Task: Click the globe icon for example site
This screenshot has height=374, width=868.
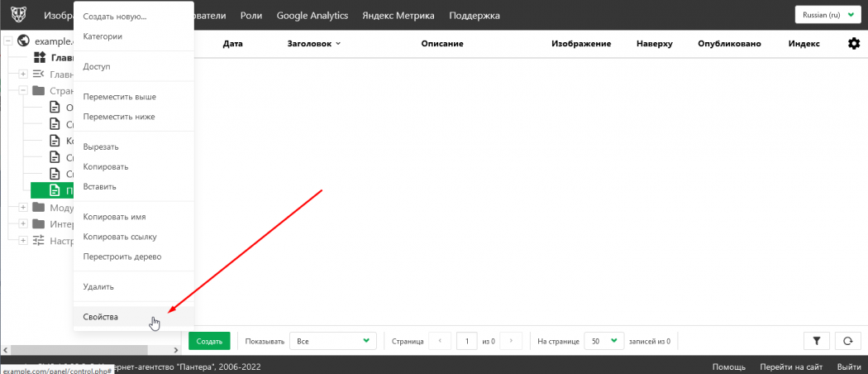Action: click(x=23, y=40)
